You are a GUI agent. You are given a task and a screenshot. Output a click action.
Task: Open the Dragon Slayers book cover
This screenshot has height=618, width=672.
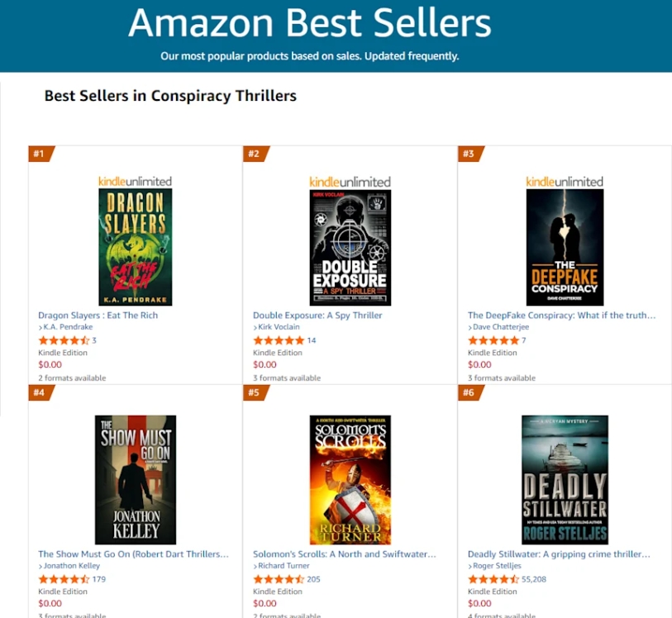pyautogui.click(x=135, y=247)
